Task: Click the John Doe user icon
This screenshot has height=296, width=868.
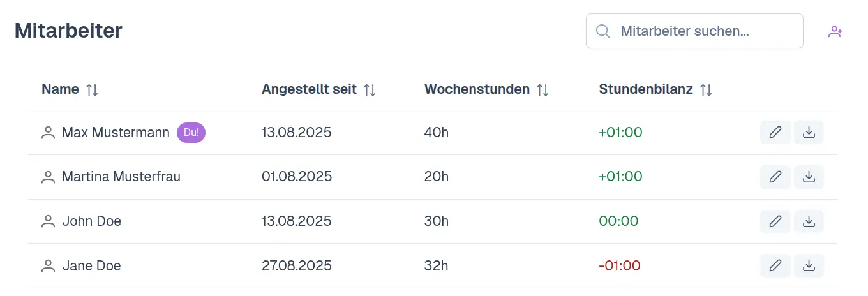Action: 48,221
